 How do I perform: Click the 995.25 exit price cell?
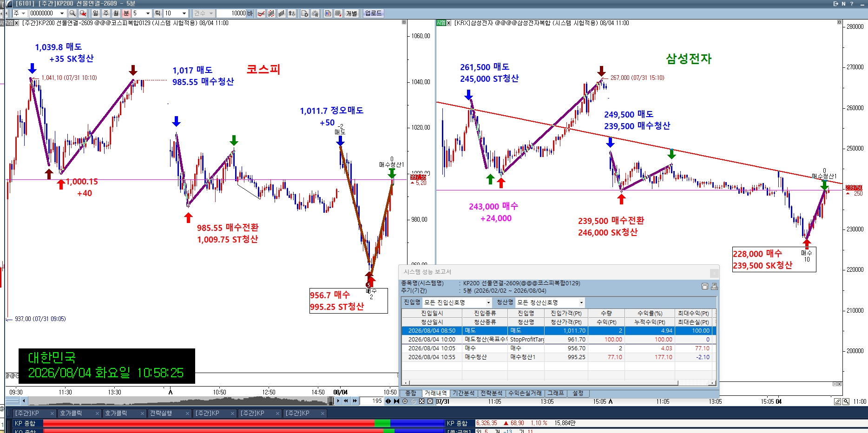point(566,357)
